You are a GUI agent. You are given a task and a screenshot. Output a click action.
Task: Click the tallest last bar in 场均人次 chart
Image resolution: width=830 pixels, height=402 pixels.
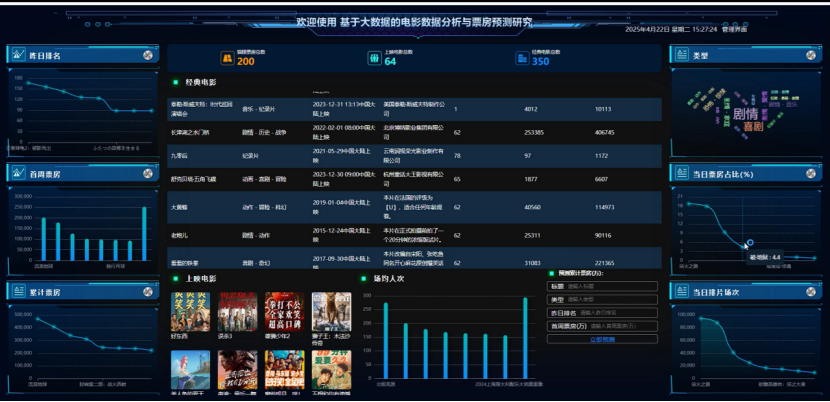[525, 338]
